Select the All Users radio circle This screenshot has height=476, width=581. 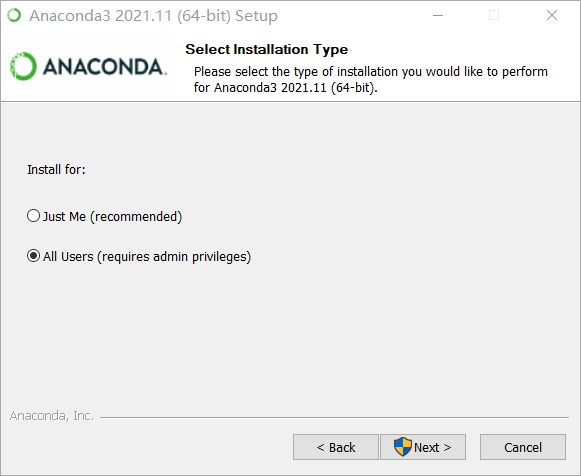point(33,256)
